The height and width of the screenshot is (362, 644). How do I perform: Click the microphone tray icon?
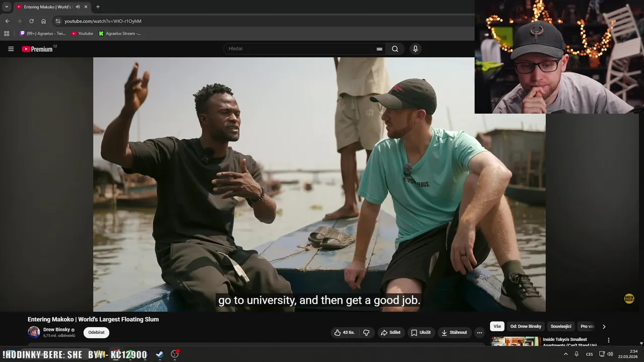click(x=577, y=354)
